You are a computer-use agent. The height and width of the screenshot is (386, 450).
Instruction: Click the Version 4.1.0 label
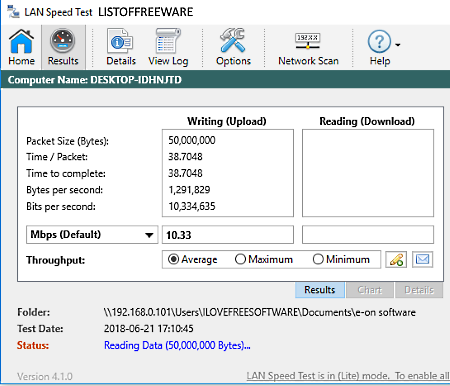(45, 377)
